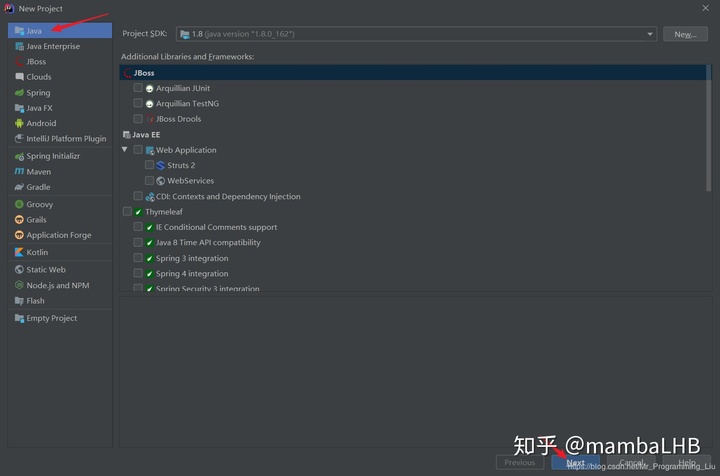Check the WebServices checkbox
Screen dimensions: 720x476
[149, 180]
